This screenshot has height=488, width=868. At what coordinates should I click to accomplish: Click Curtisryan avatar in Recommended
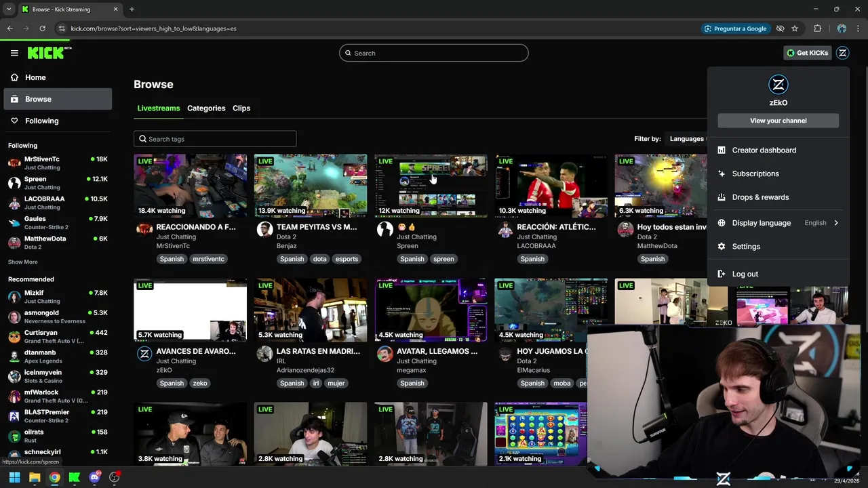click(x=14, y=337)
